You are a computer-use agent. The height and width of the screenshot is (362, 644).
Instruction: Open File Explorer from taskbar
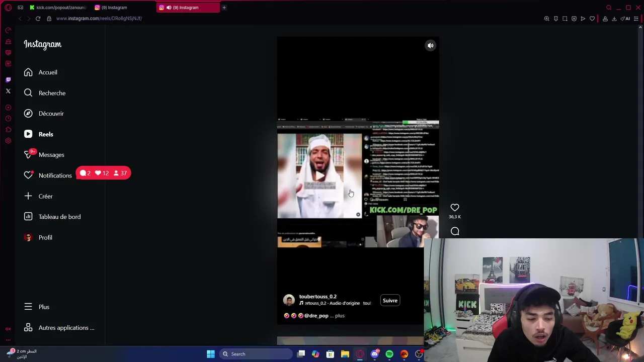click(345, 354)
